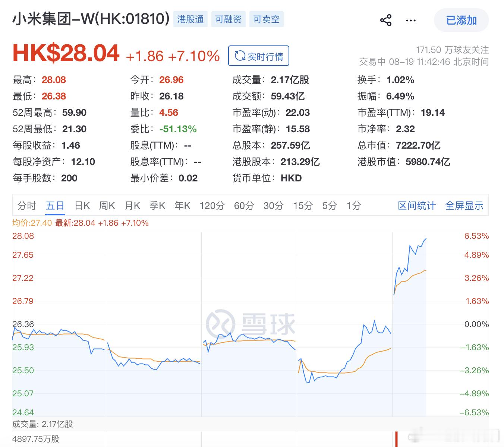Click the 总股本 value 257.59亿
The height and width of the screenshot is (447, 504).
(290, 145)
